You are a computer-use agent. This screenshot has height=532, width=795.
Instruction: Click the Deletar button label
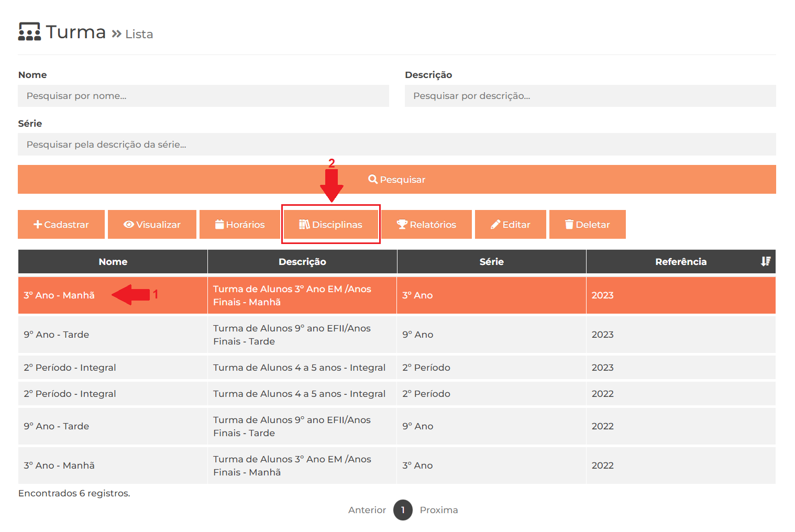(593, 225)
